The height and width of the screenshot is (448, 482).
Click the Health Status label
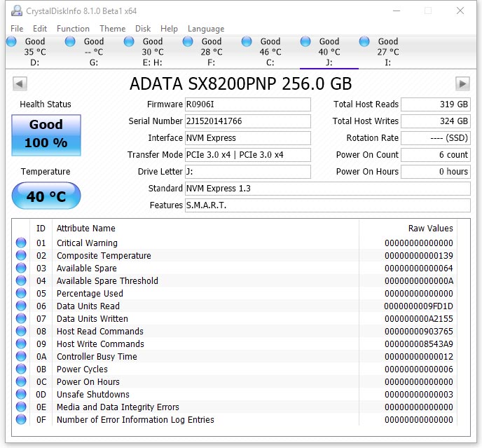(46, 104)
